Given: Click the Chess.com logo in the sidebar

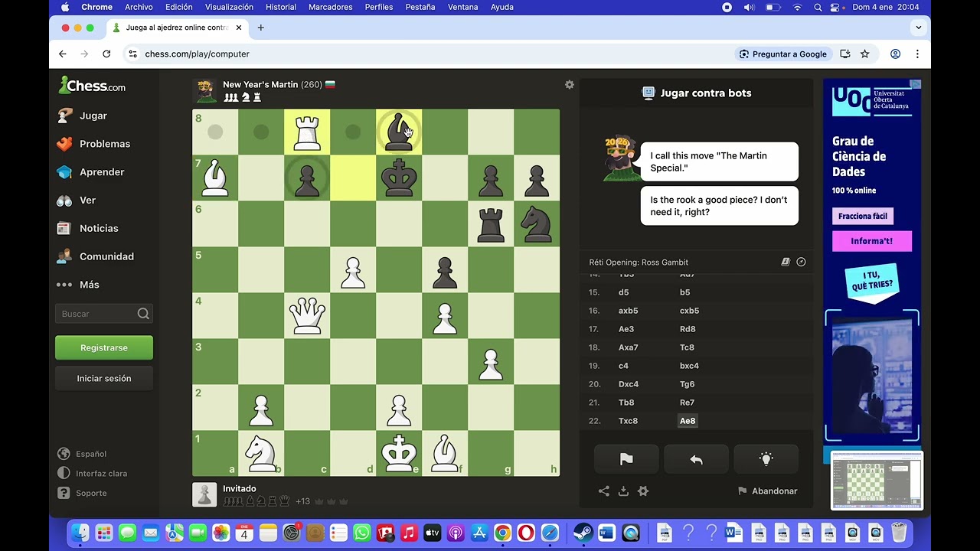Looking at the screenshot, I should point(92,86).
